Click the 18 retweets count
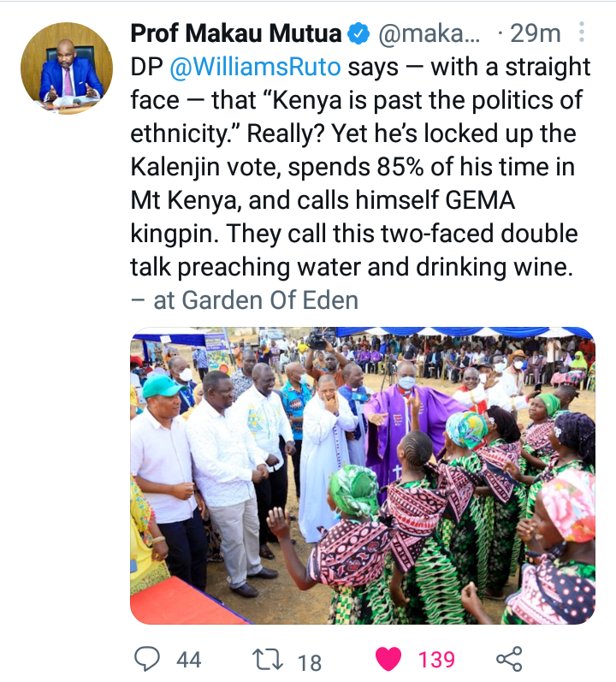 coord(310,662)
